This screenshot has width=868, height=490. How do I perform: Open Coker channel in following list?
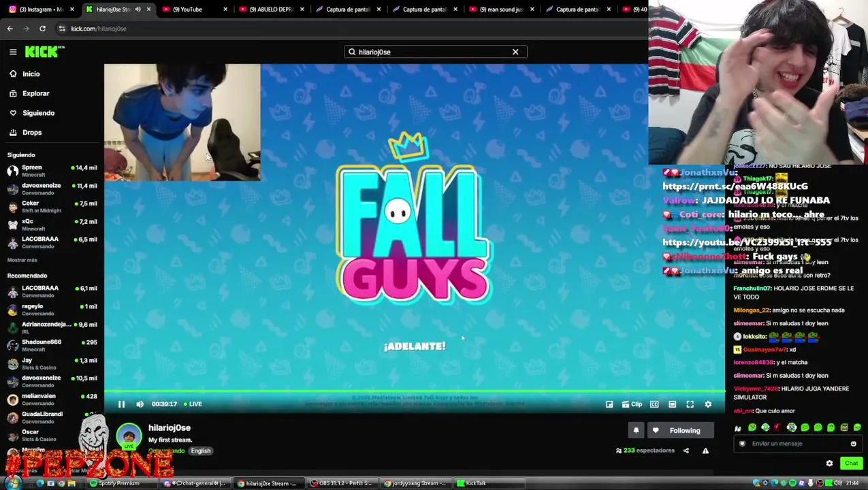click(x=52, y=206)
